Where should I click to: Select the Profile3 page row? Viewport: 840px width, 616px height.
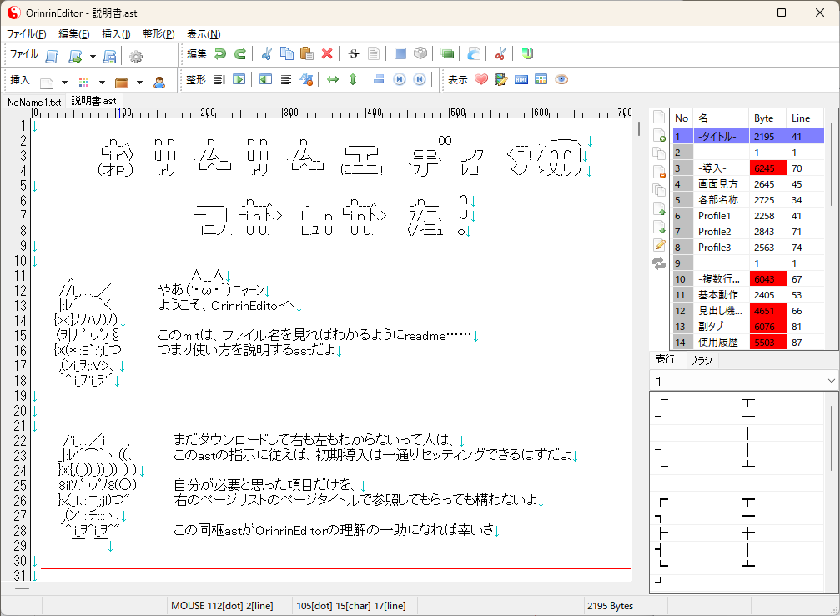tap(748, 248)
